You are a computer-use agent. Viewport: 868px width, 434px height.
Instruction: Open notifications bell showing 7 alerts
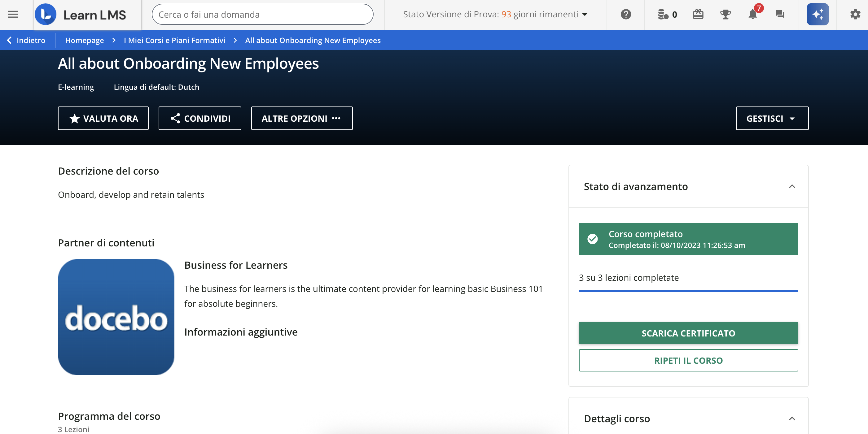(752, 14)
